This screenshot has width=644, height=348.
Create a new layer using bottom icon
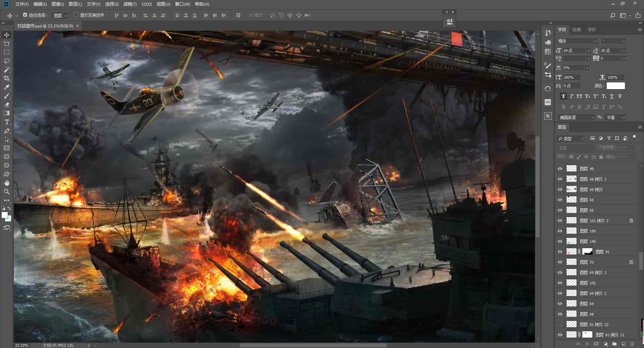pos(623,344)
